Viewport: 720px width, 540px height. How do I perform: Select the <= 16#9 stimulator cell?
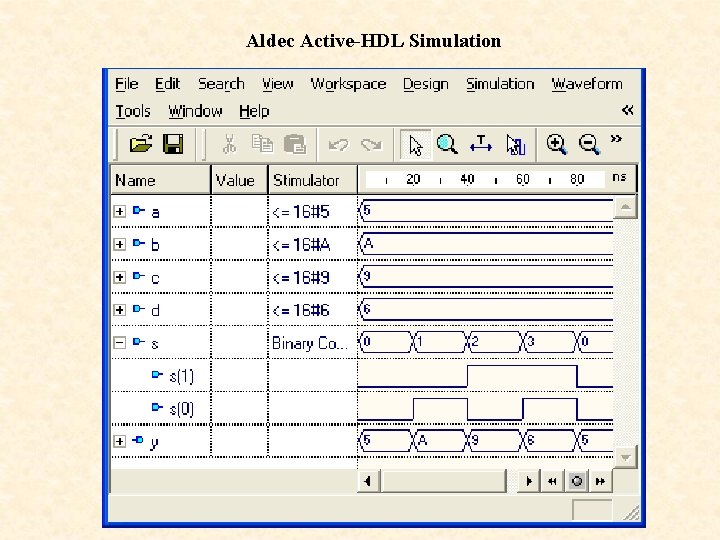click(x=313, y=277)
